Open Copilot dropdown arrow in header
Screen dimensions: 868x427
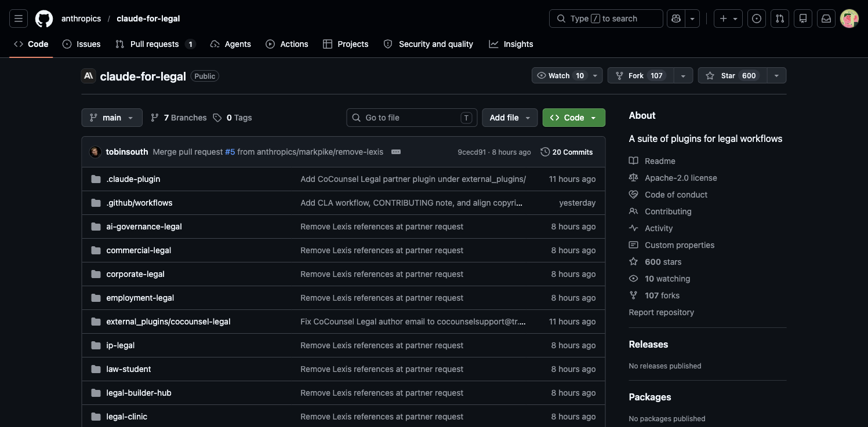click(692, 19)
